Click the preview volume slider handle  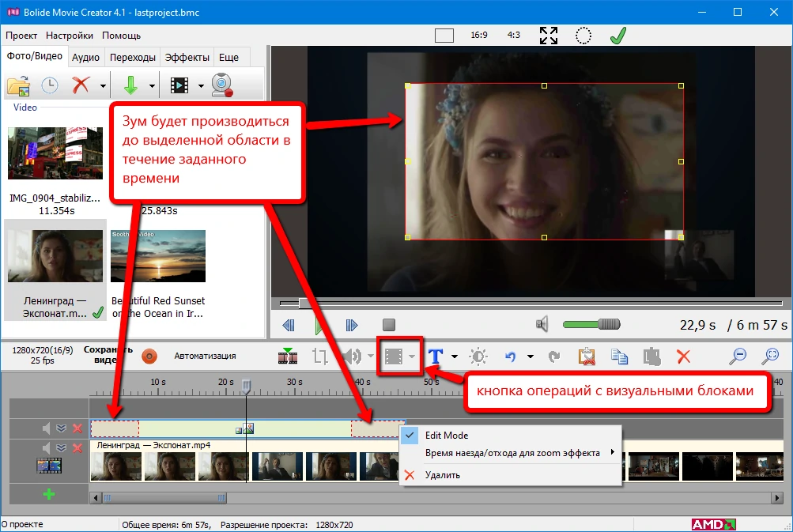click(610, 324)
